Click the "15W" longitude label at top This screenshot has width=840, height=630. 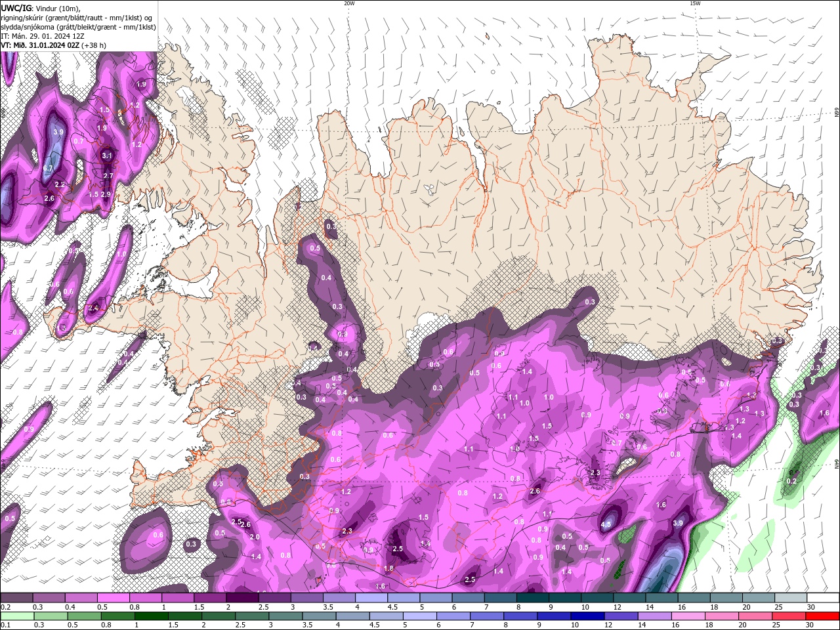click(x=695, y=3)
